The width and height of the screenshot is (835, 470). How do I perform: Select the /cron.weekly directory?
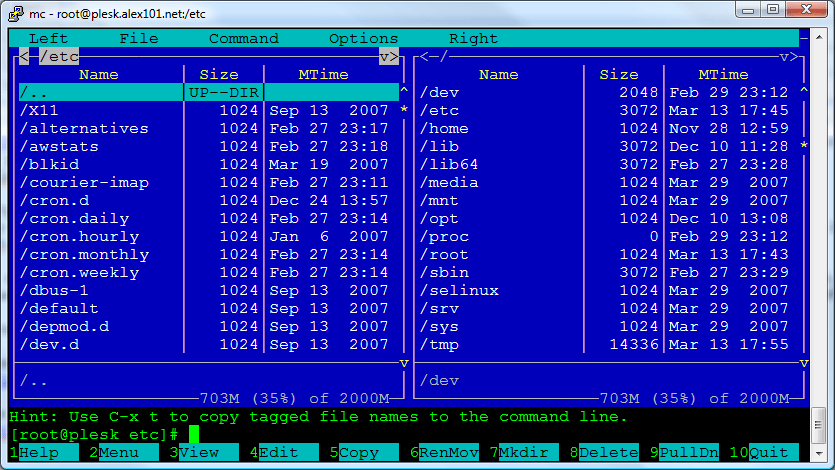tap(209, 273)
